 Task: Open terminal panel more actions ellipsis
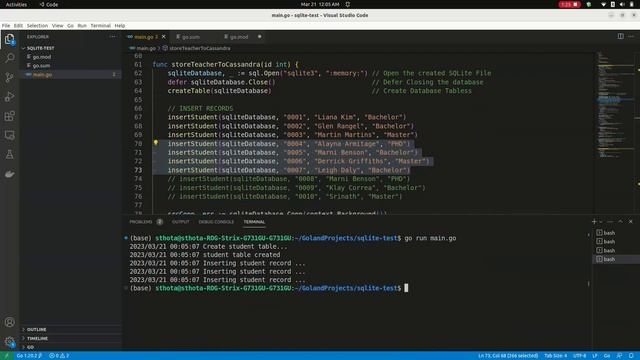(610, 221)
